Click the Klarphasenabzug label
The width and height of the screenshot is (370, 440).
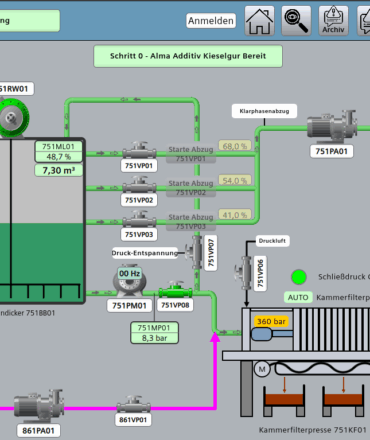(264, 111)
